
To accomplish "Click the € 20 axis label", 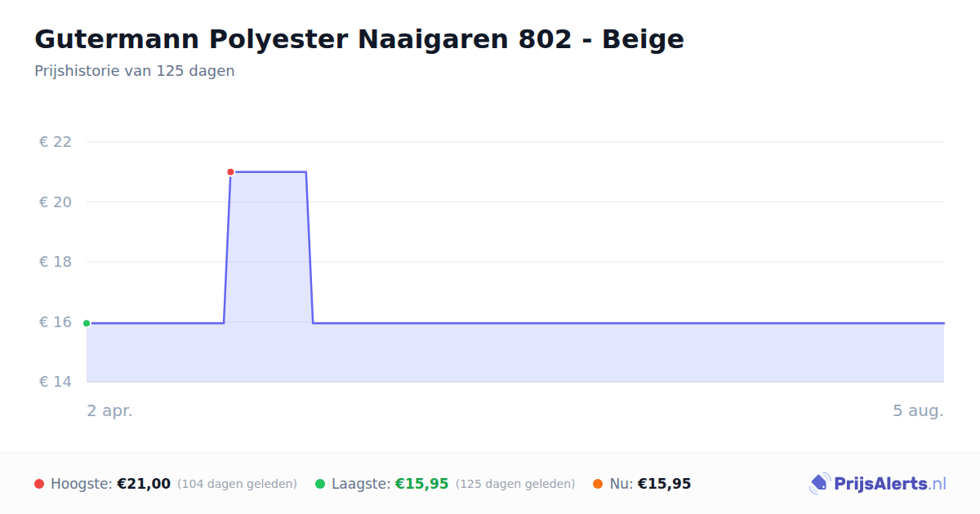I will (56, 202).
